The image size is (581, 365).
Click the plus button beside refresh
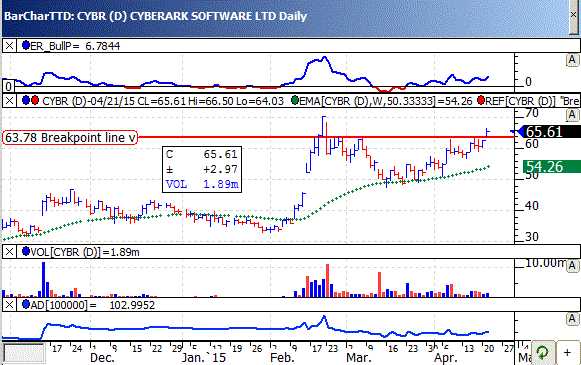point(567,352)
